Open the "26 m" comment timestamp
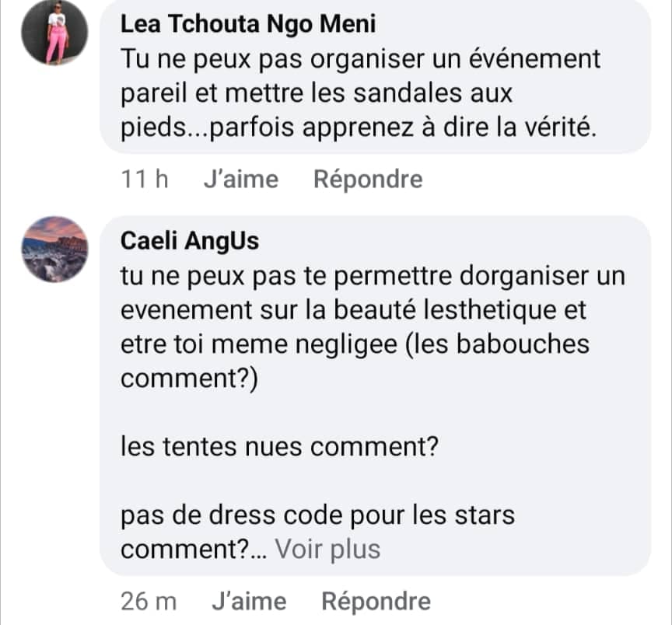672x625 pixels. tap(149, 601)
